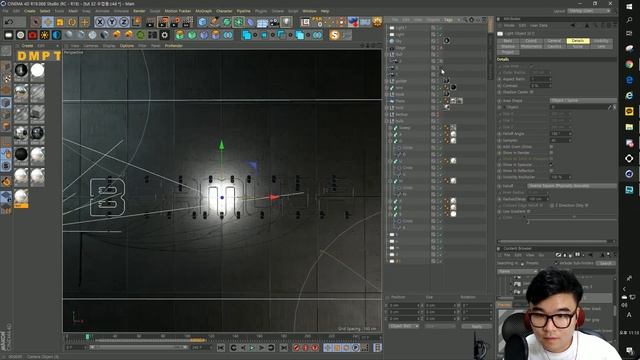
Task: Switch to the General tab in Attributes
Action: [554, 41]
